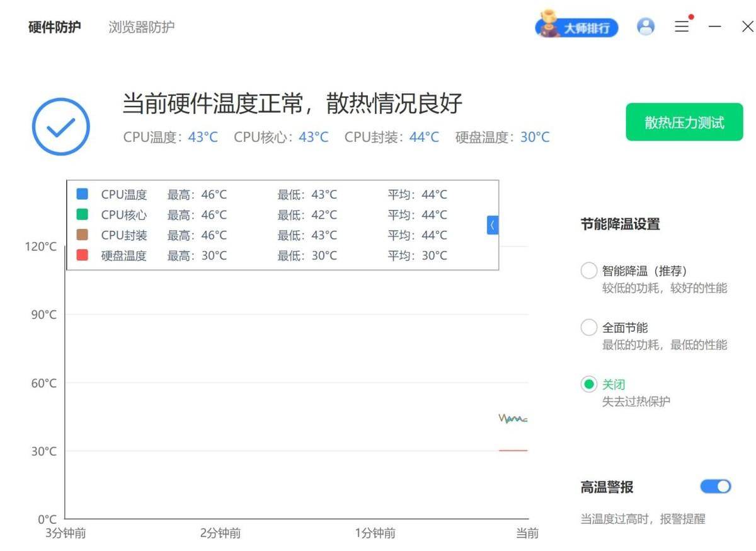Select the red 硬盘温度 legend marker

[x=83, y=255]
